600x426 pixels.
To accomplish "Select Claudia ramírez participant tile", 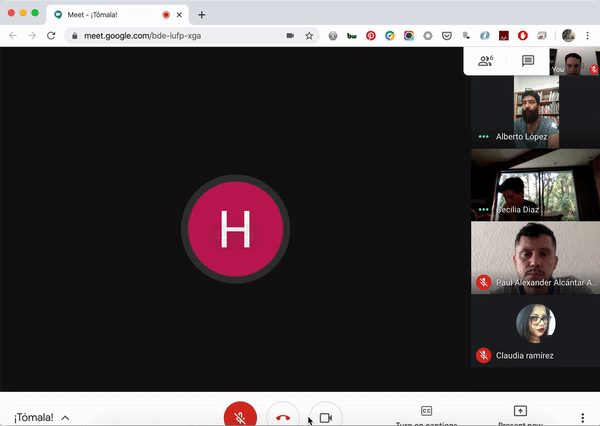I will [x=536, y=331].
